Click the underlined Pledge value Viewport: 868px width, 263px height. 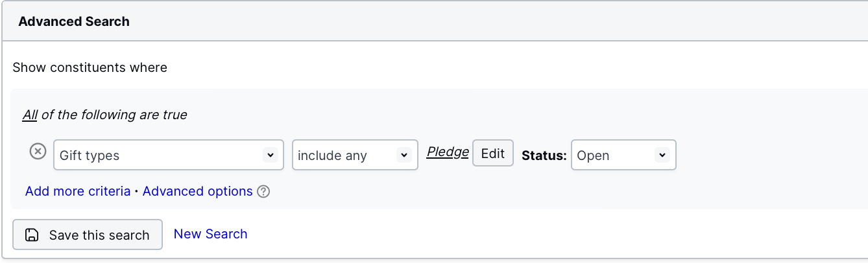[448, 152]
